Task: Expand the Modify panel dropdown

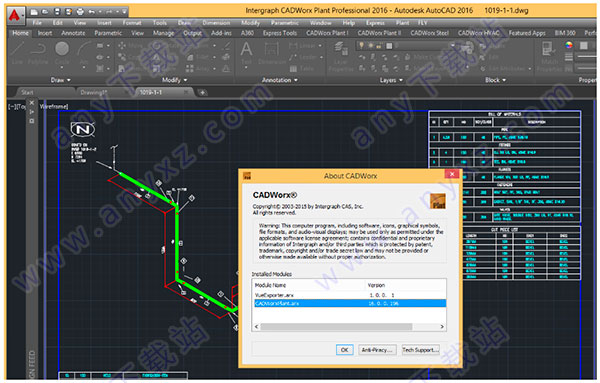Action: click(x=174, y=80)
